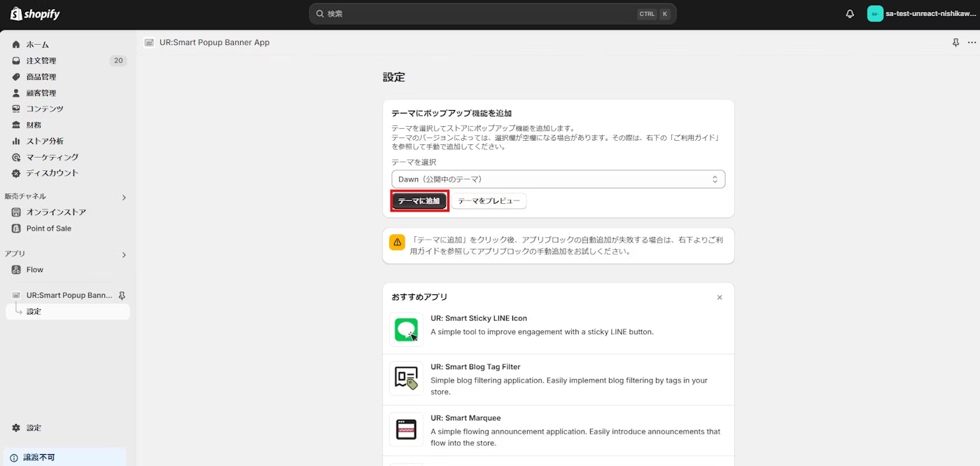Screen dimensions: 980x466
Task: Click the テーマに追加 button
Action: tap(419, 201)
